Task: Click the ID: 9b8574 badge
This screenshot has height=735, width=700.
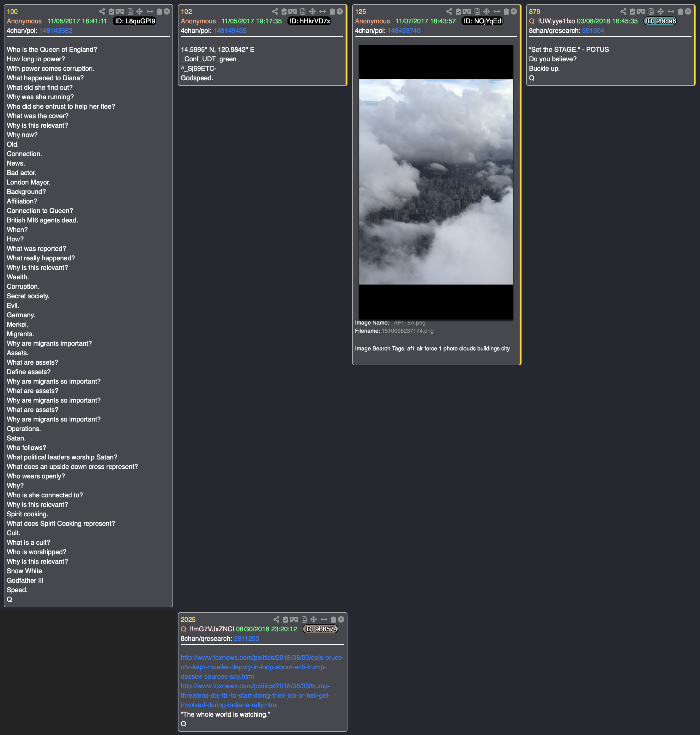Action: 321,629
